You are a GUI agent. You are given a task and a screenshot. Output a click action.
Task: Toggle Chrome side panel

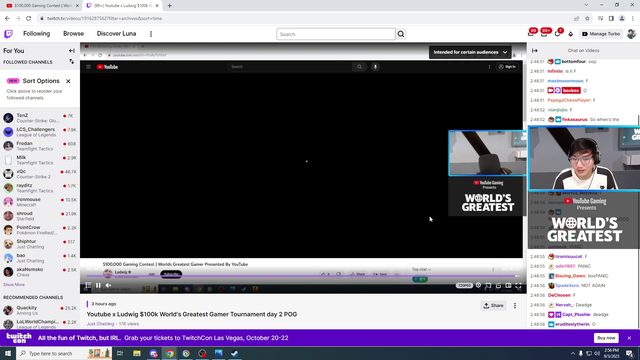pyautogui.click(x=611, y=18)
